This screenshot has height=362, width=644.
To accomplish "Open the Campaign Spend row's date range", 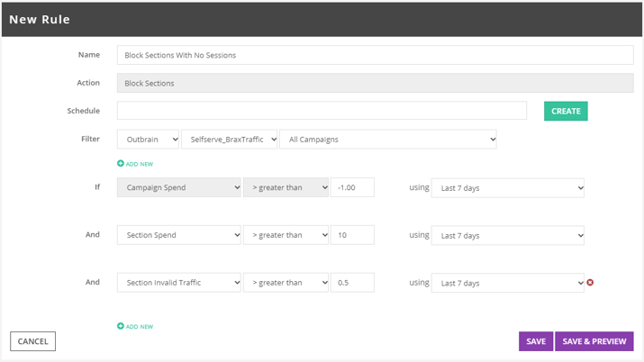I will pos(508,187).
